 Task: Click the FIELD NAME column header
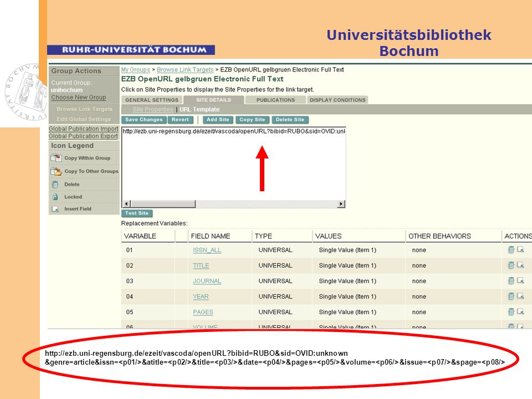tap(211, 236)
